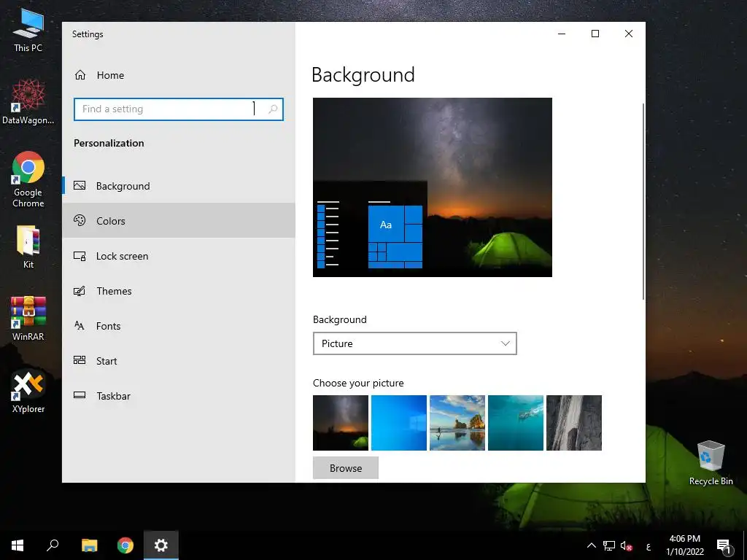Open taskbar search magnifier
This screenshot has height=560, width=747.
click(x=53, y=545)
